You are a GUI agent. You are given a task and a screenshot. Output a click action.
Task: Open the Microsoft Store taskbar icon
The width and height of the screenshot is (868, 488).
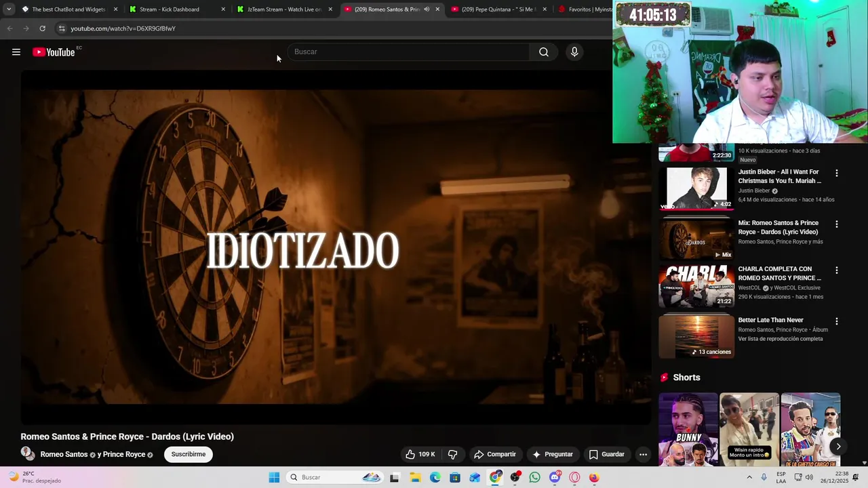pos(455,477)
